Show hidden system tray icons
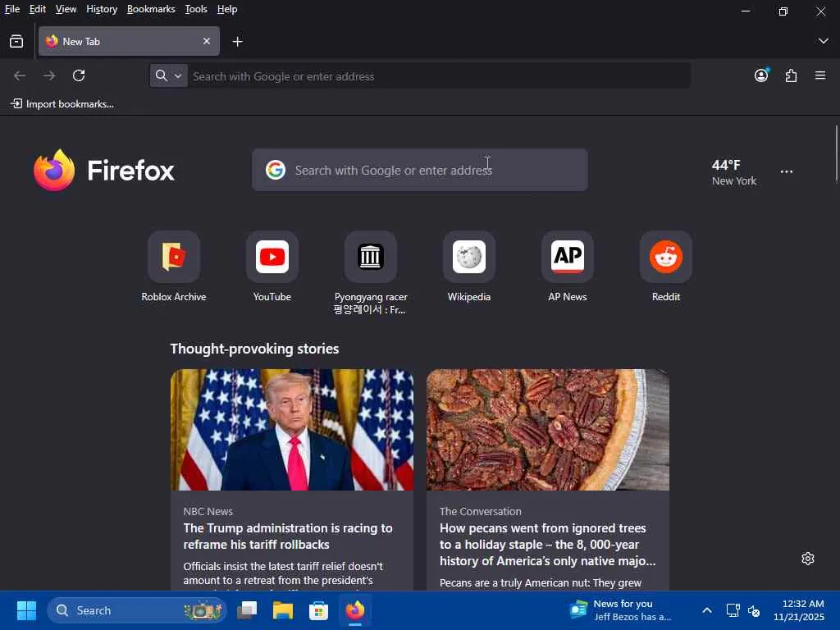The image size is (840, 630). (x=706, y=610)
